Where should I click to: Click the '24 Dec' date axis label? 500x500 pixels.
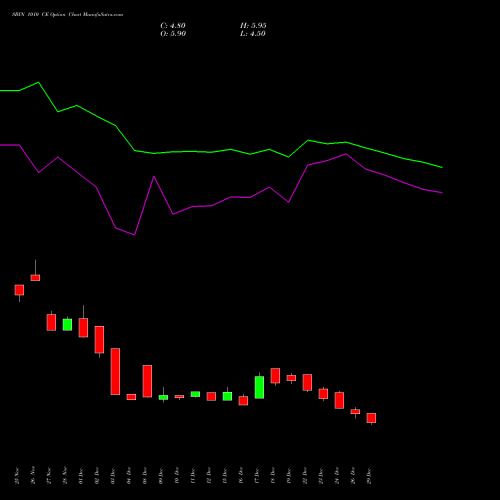(337, 476)
